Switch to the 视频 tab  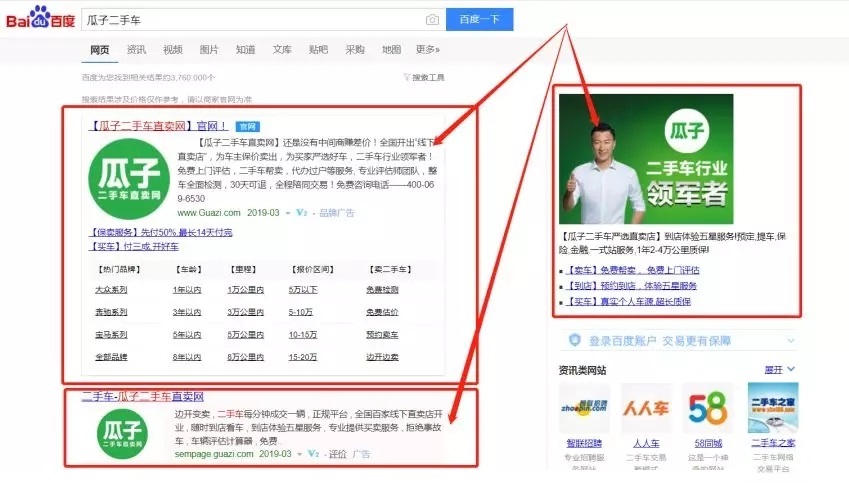coord(173,50)
